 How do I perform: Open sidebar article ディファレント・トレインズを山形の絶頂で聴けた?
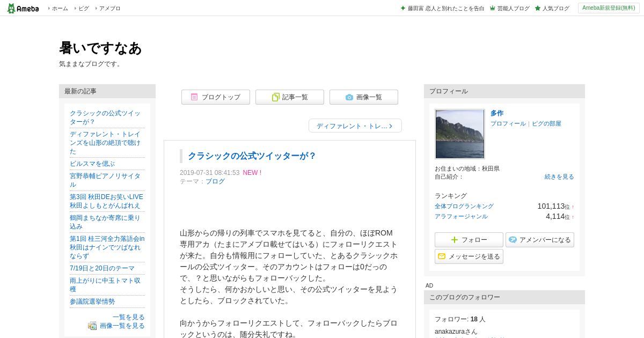click(105, 143)
